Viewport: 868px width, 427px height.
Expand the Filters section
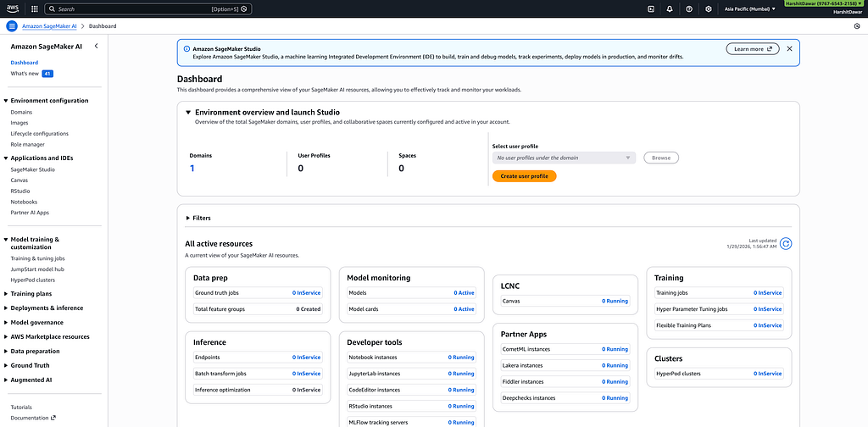pos(198,218)
